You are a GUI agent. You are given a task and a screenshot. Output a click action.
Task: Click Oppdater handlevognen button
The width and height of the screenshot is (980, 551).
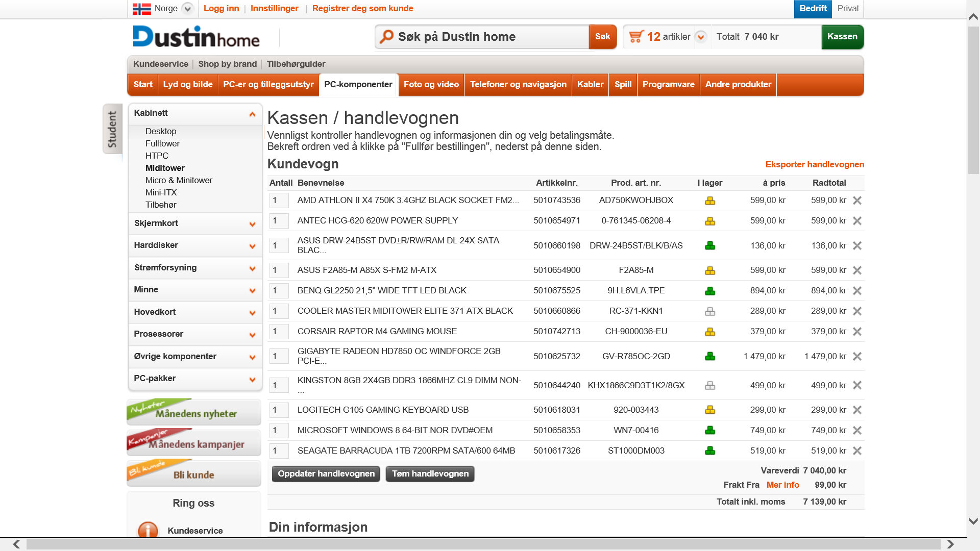click(326, 474)
